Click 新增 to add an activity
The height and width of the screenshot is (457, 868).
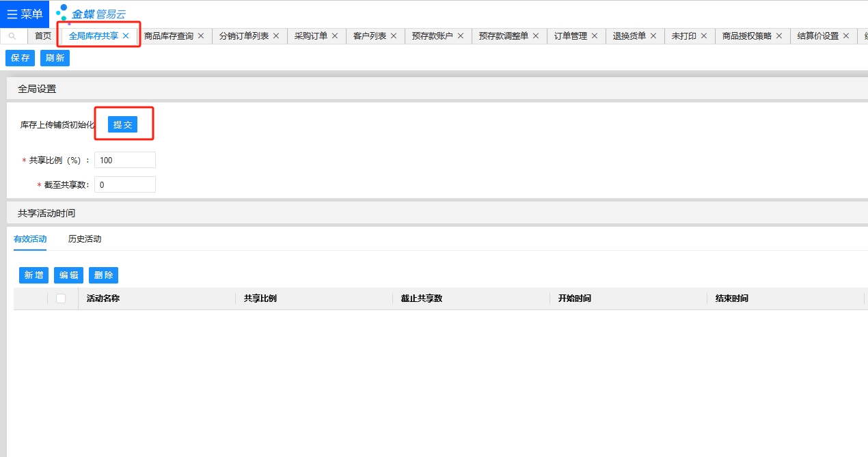pyautogui.click(x=33, y=275)
